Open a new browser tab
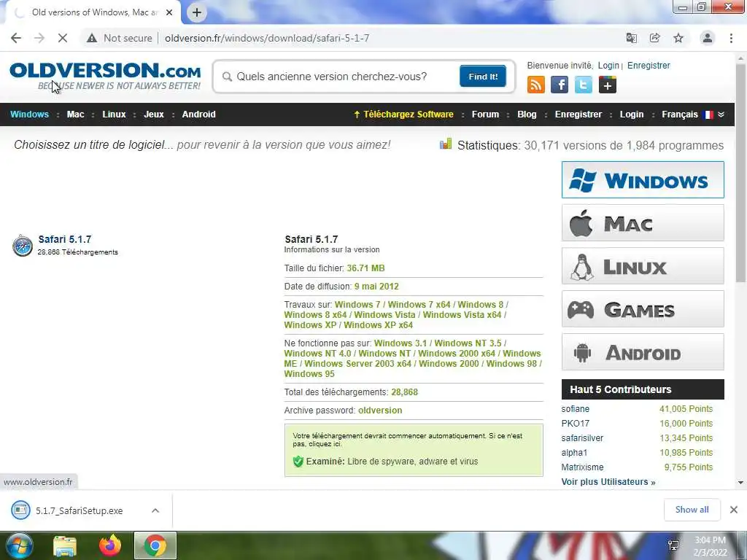 coord(197,12)
